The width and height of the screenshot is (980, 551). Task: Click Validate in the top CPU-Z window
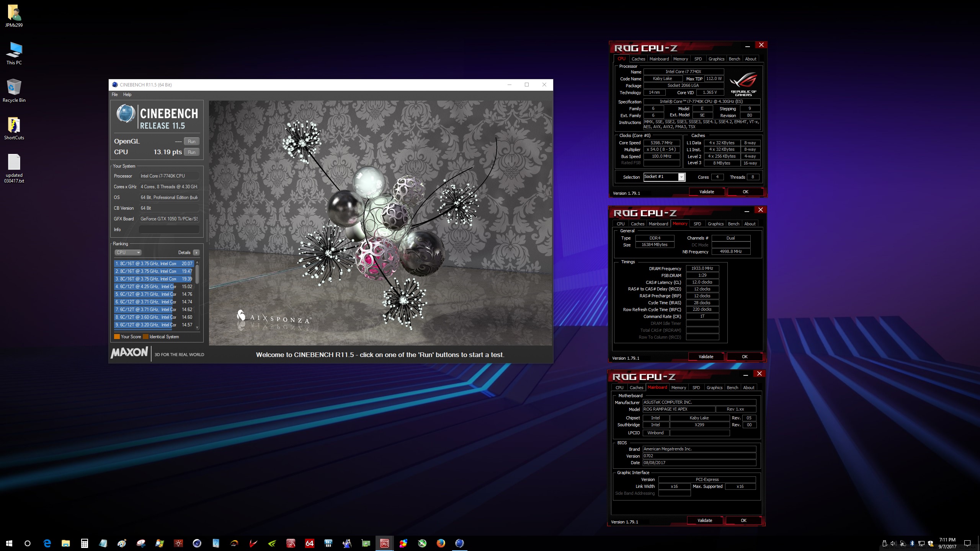click(x=707, y=192)
